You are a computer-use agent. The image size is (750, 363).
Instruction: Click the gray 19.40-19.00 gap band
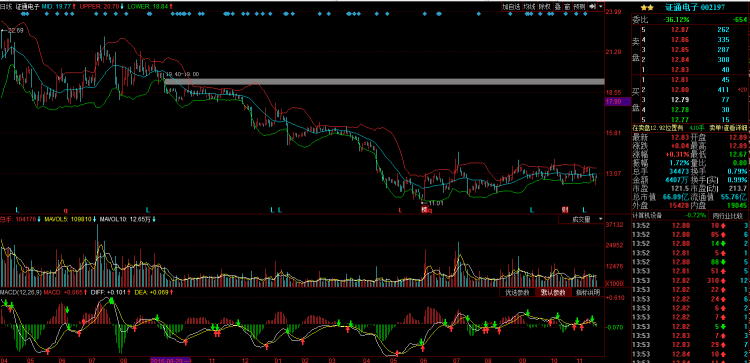tap(385, 82)
